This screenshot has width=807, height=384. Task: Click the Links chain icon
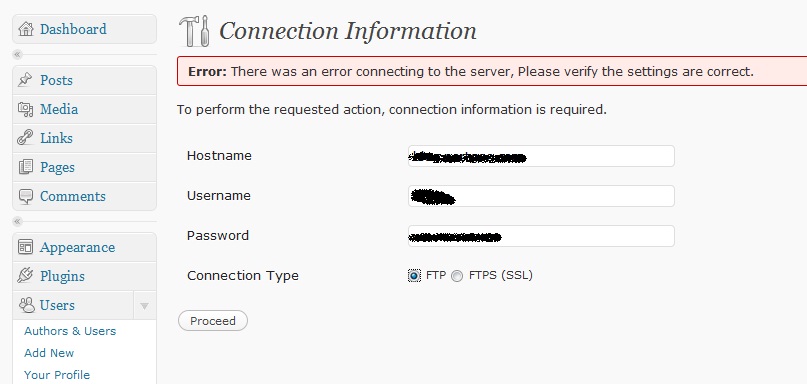pyautogui.click(x=25, y=138)
